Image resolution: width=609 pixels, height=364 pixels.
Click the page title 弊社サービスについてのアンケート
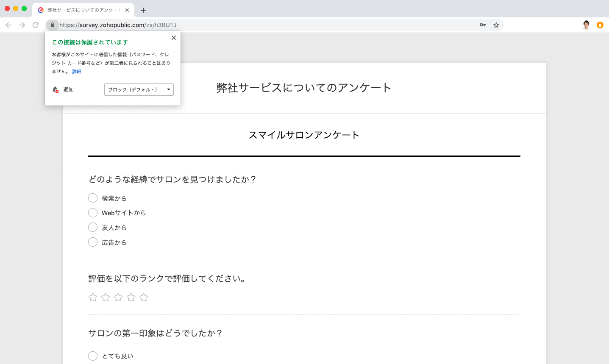[304, 88]
